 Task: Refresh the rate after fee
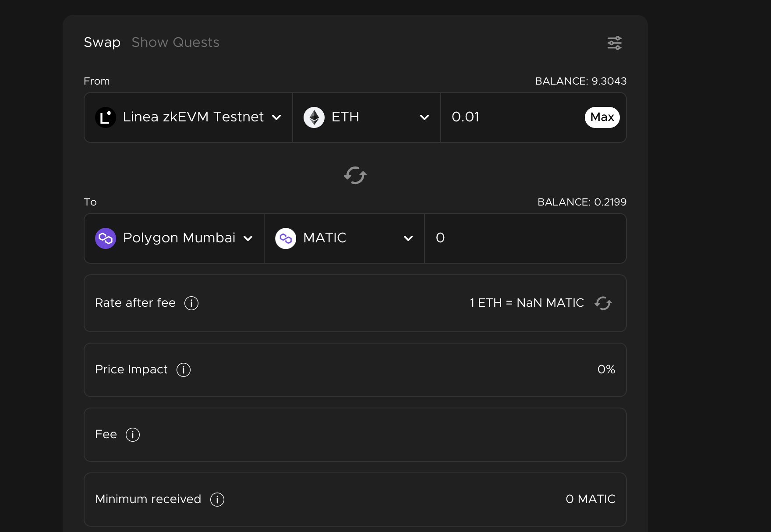[x=603, y=303]
